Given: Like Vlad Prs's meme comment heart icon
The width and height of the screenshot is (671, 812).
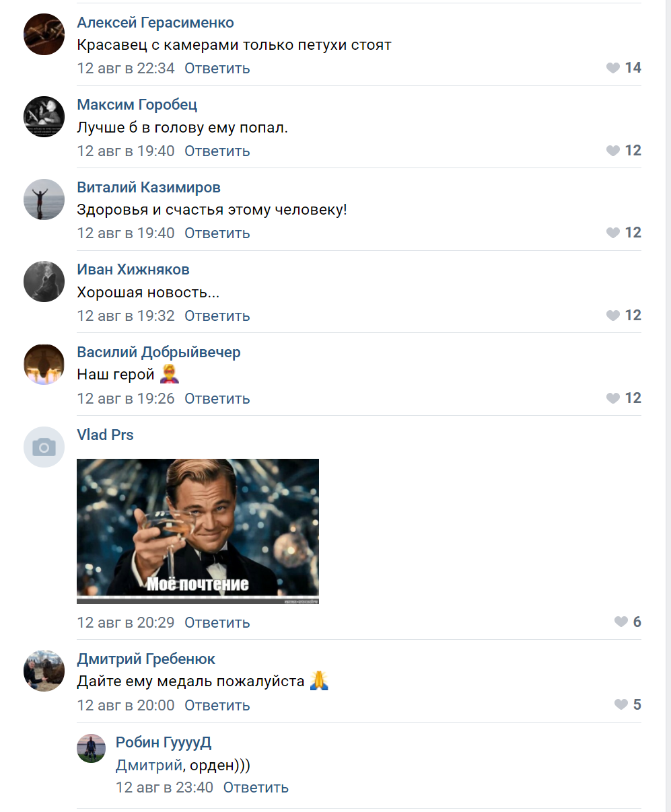Looking at the screenshot, I should (621, 622).
